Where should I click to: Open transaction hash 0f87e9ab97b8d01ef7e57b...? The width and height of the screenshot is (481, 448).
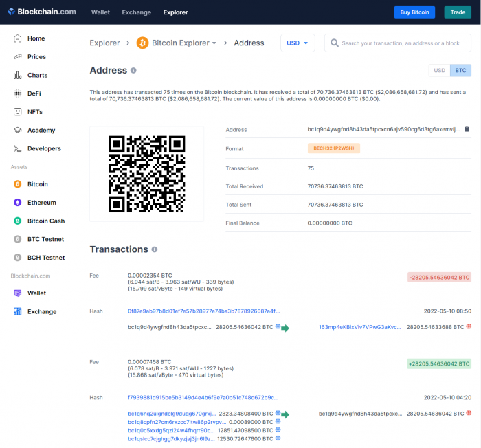tap(203, 311)
